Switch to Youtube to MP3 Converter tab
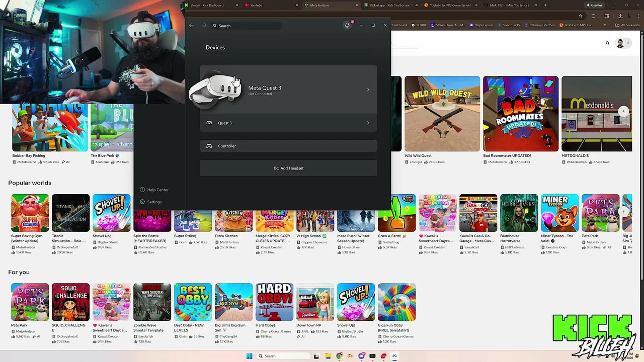The image size is (644, 362). 451,5
